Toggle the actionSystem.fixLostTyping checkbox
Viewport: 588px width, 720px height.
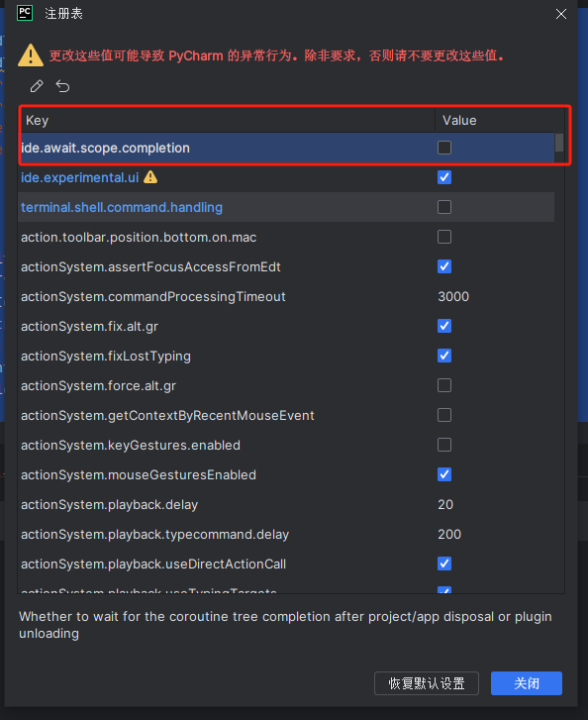click(444, 356)
